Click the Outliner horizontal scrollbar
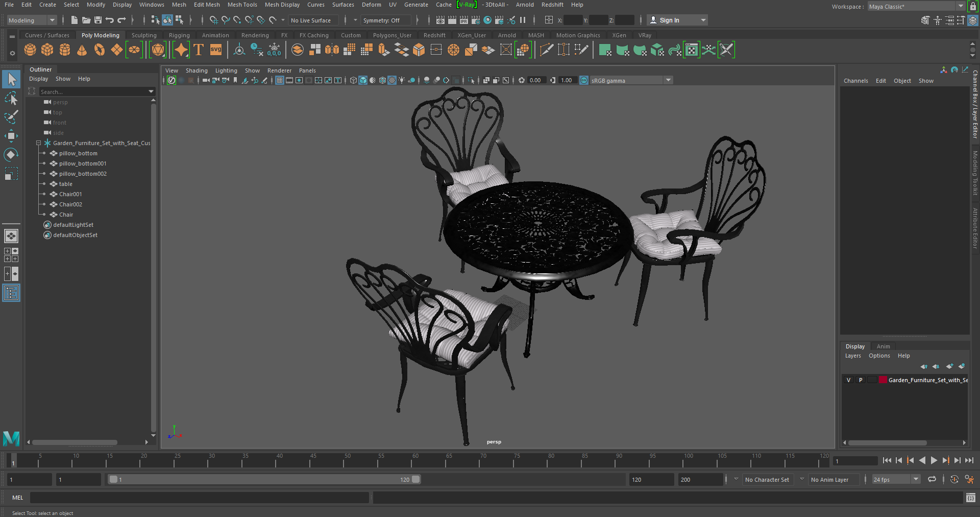 pyautogui.click(x=75, y=442)
